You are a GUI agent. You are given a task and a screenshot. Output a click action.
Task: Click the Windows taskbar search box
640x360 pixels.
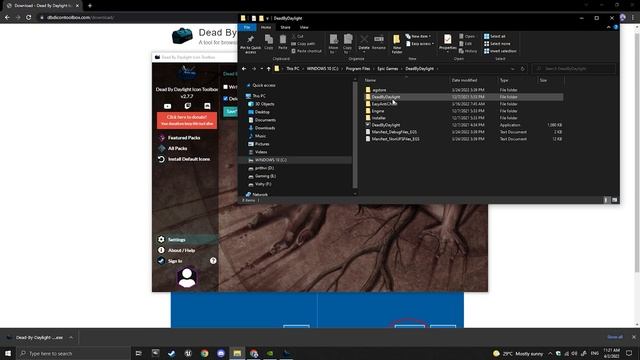click(x=73, y=353)
